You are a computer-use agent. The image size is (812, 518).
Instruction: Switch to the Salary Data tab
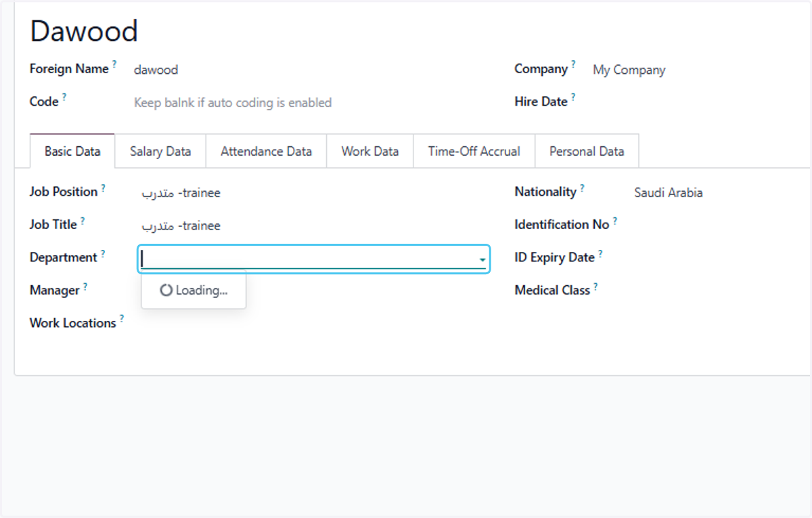pyautogui.click(x=160, y=151)
